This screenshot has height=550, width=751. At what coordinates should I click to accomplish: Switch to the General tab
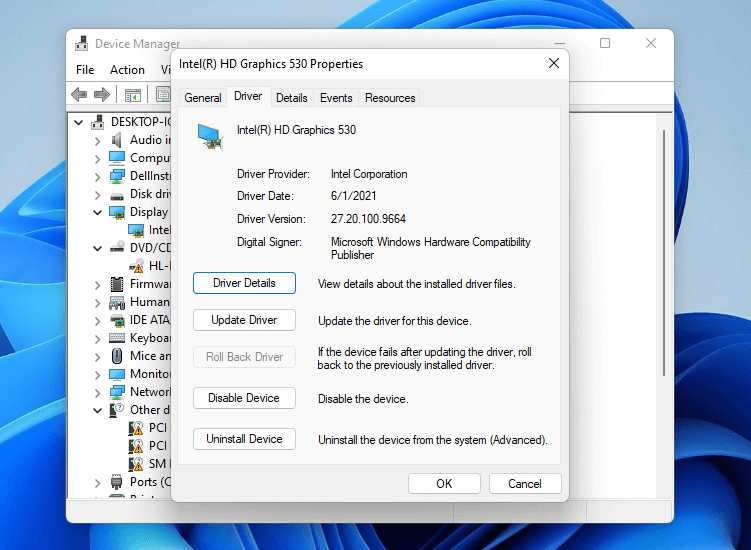tap(203, 98)
